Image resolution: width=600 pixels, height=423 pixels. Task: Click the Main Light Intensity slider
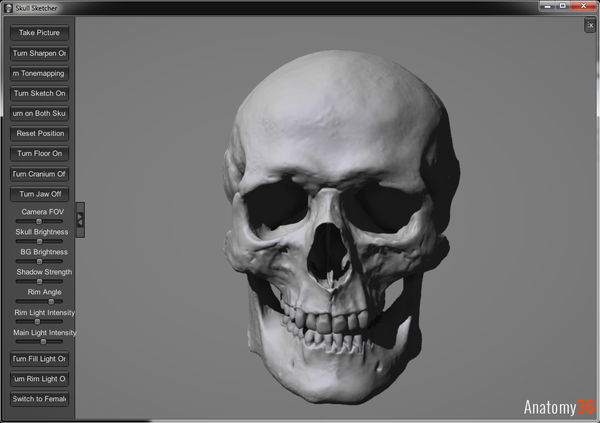(40, 341)
